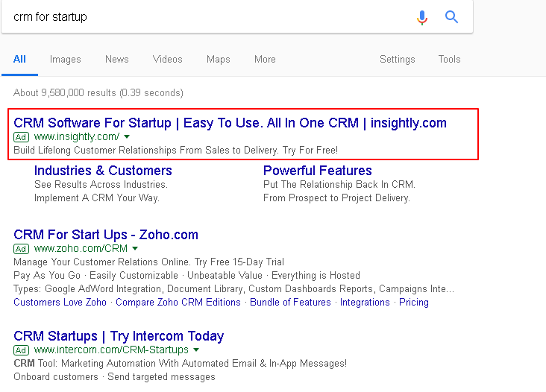Click the www.insightly.com/ green URL
546x392 pixels.
77,136
